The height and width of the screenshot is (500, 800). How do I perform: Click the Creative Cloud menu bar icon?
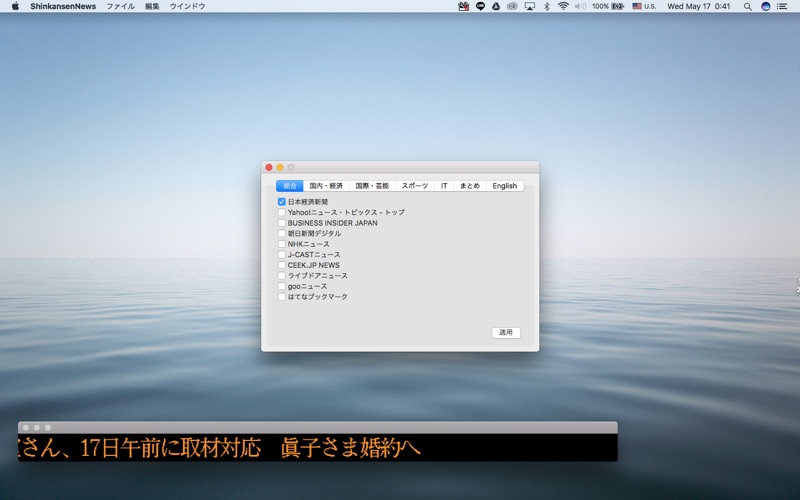pyautogui.click(x=512, y=6)
